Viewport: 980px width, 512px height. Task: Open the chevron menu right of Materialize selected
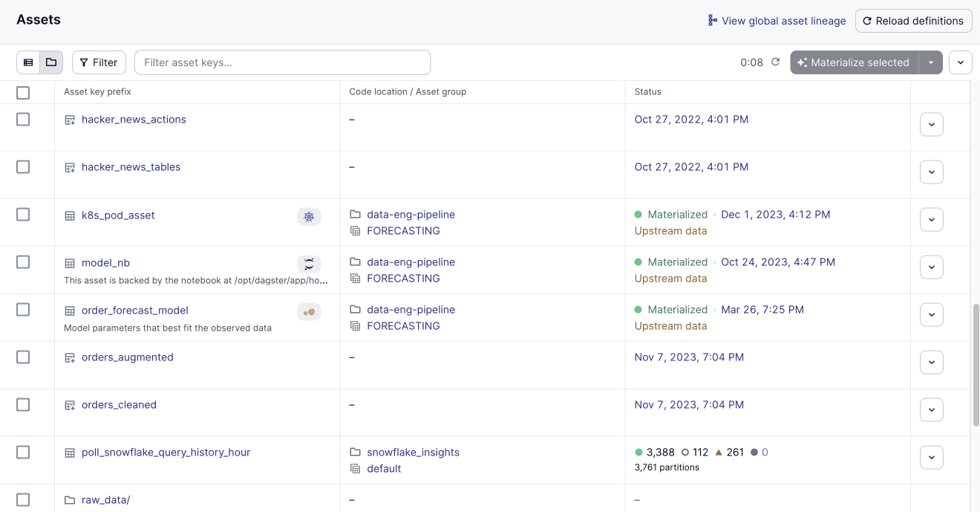coord(961,62)
